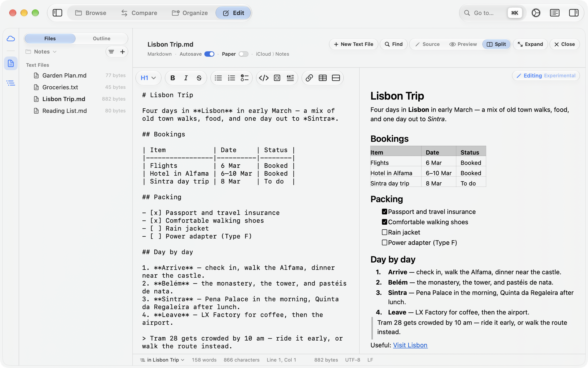This screenshot has height=368, width=588.
Task: Click the Find button
Action: tap(394, 44)
